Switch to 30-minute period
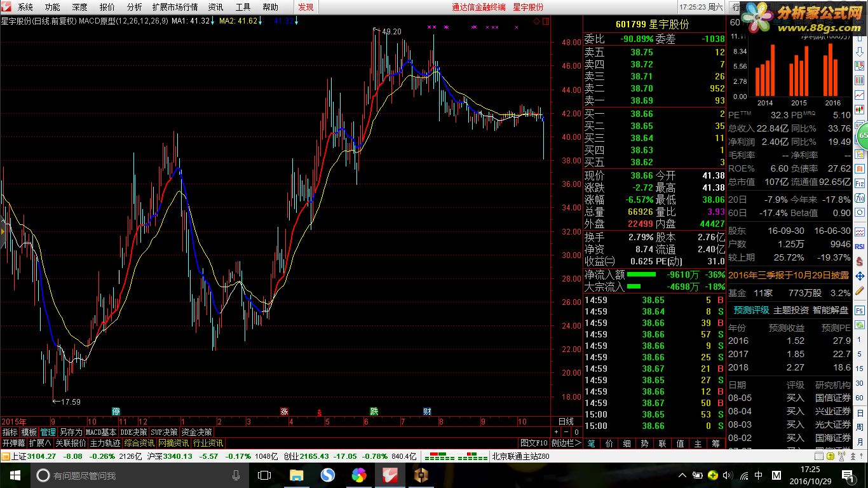 point(860,383)
